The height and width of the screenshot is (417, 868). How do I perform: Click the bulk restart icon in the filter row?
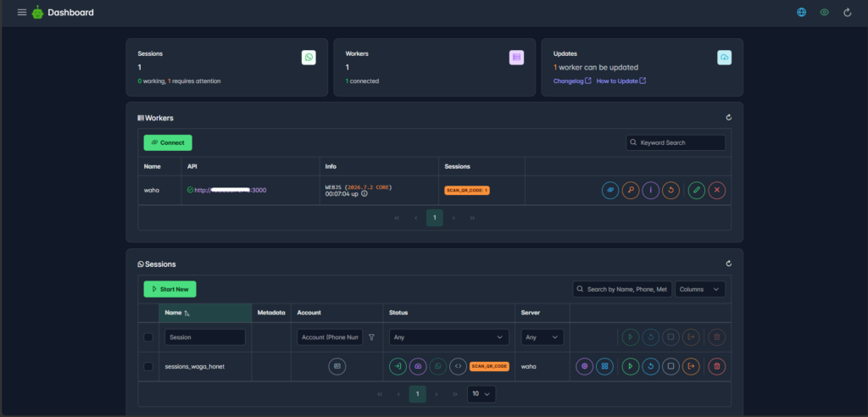click(x=650, y=336)
